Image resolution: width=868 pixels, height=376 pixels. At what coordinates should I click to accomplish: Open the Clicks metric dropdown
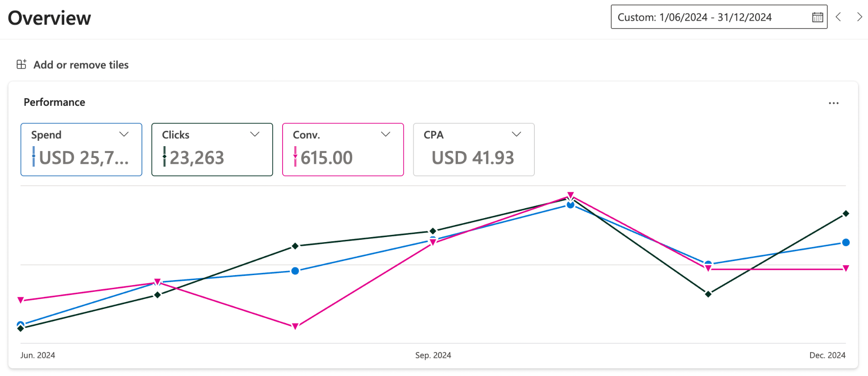[x=255, y=134]
